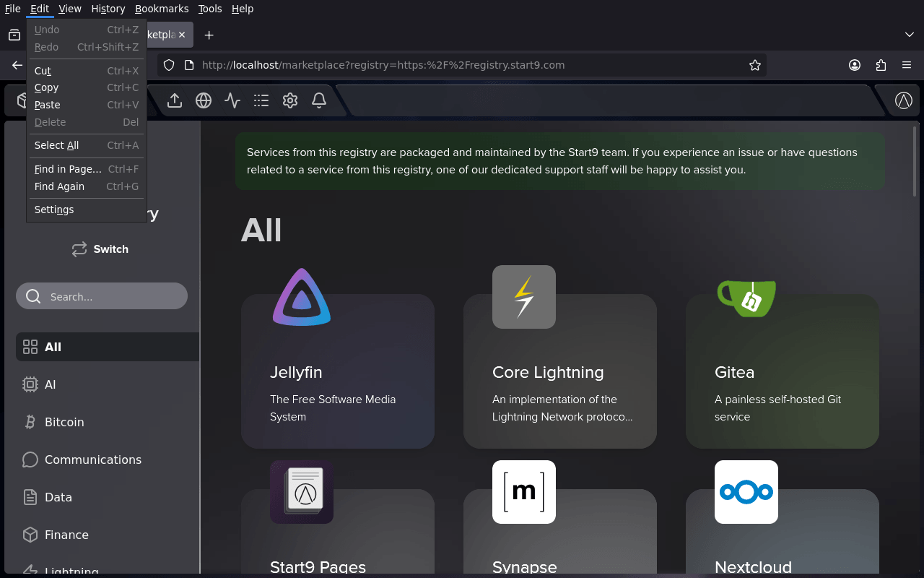Open the Communications category
Image resolution: width=924 pixels, height=578 pixels.
coord(92,460)
